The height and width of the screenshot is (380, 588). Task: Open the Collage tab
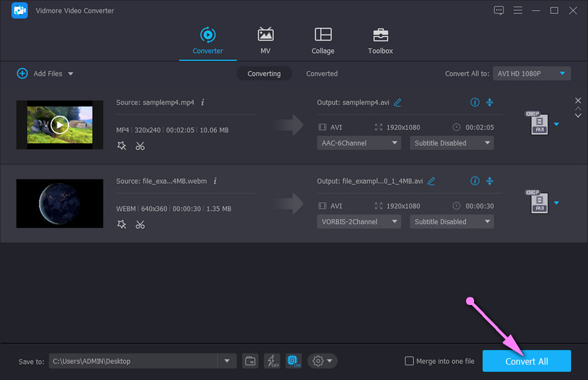tap(323, 41)
